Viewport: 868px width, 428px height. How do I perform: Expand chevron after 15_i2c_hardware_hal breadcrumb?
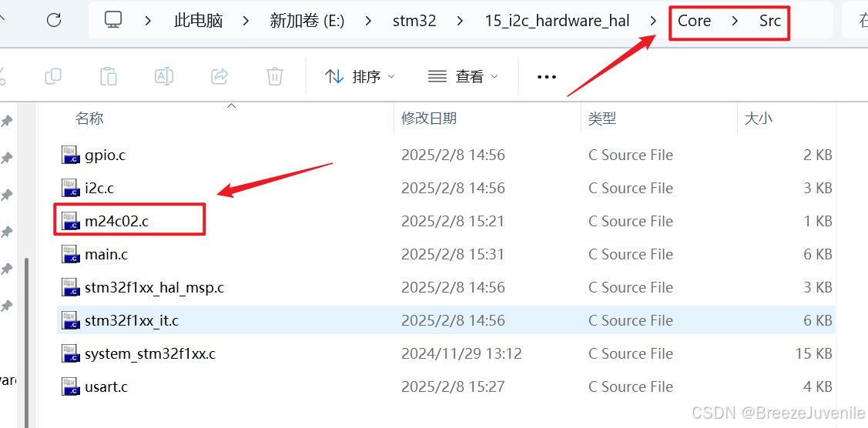click(654, 21)
